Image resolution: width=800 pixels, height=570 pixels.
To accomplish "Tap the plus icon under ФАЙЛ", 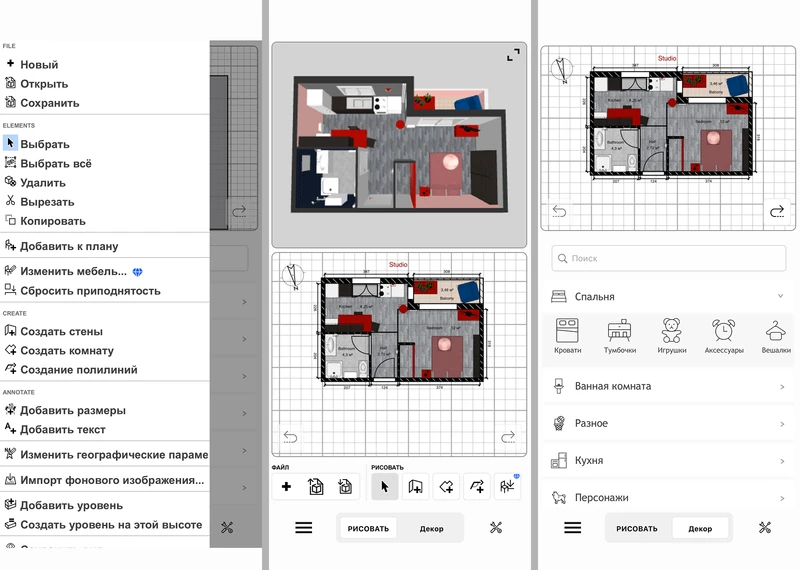I will (286, 487).
